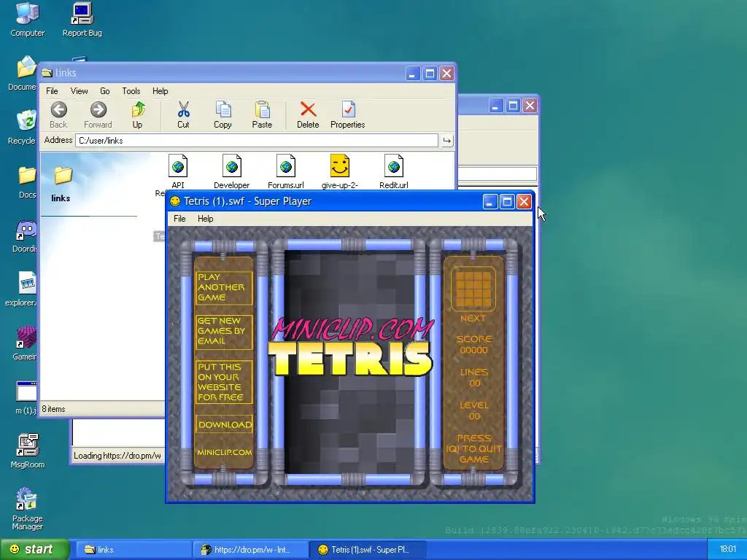Viewport: 747px width, 560px height.
Task: Open the Discord-style Doordis desktop icon
Action: (x=26, y=230)
